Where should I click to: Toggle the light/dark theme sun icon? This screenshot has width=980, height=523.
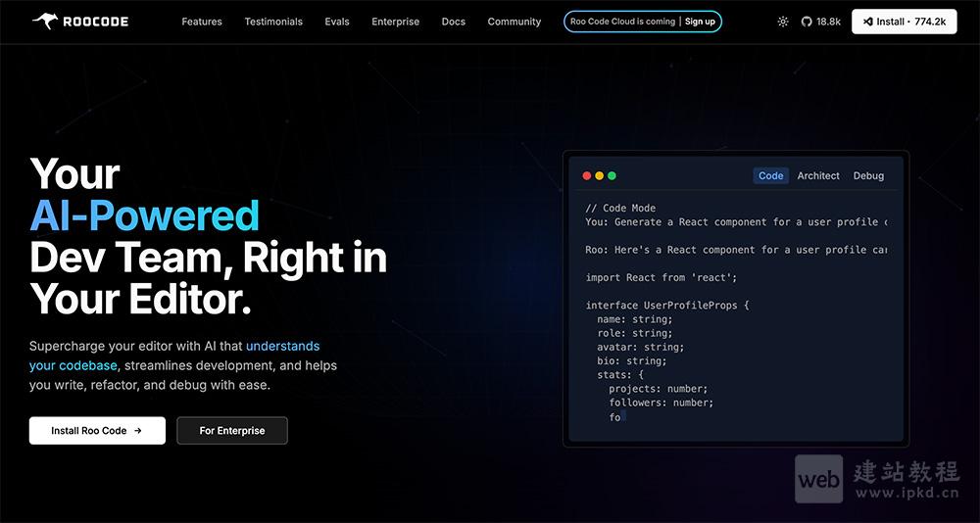(782, 22)
